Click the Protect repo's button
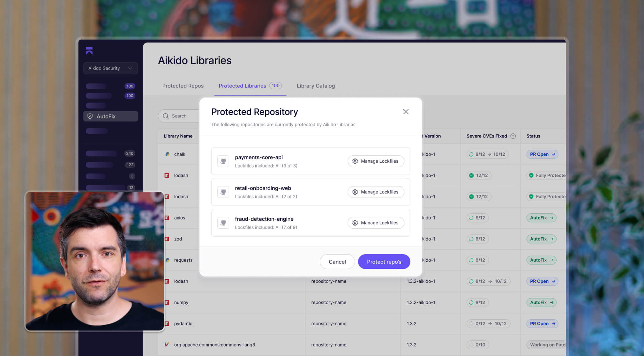644x356 pixels. pyautogui.click(x=384, y=262)
